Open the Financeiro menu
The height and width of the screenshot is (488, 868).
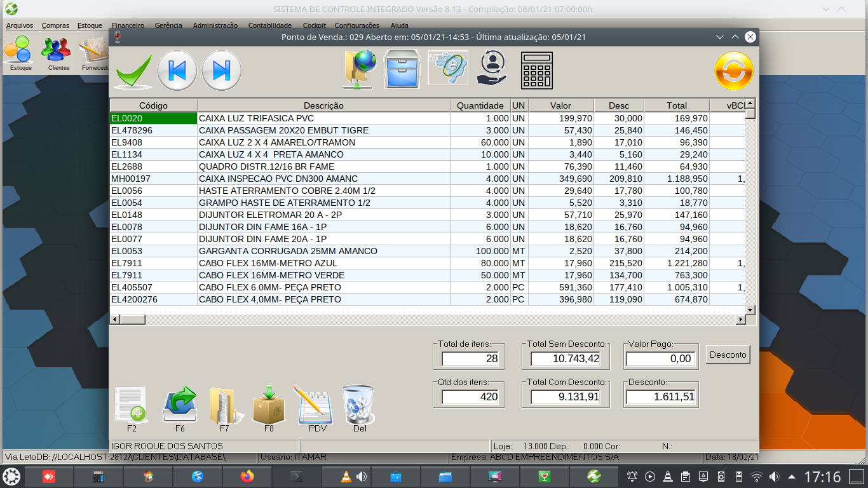(128, 25)
